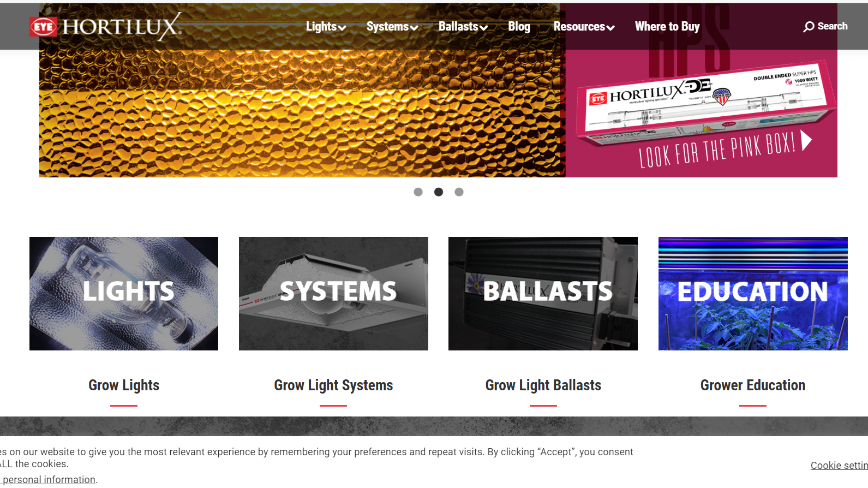Expand the Lights dropdown chevron
The width and height of the screenshot is (868, 488).
click(x=342, y=28)
